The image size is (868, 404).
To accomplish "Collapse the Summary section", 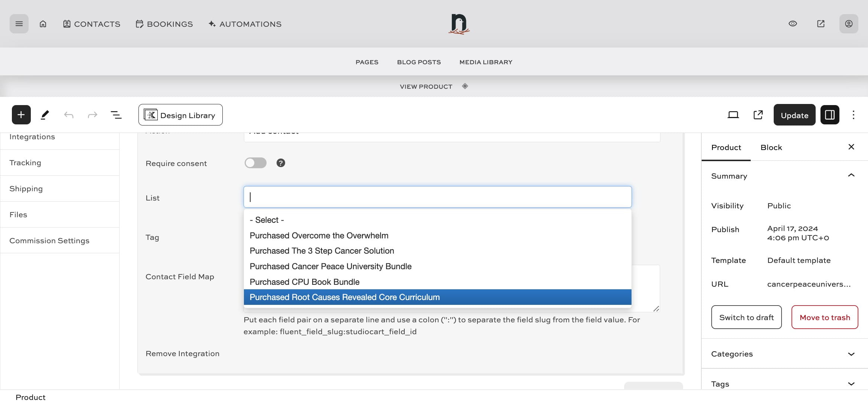I will 851,176.
